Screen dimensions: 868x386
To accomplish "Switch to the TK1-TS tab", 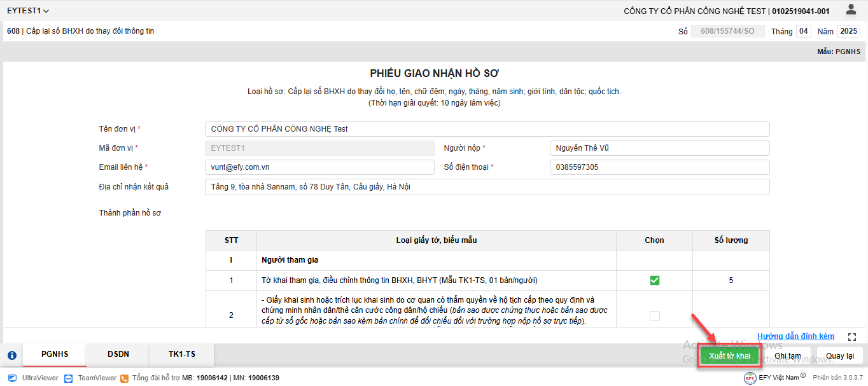I will click(182, 355).
